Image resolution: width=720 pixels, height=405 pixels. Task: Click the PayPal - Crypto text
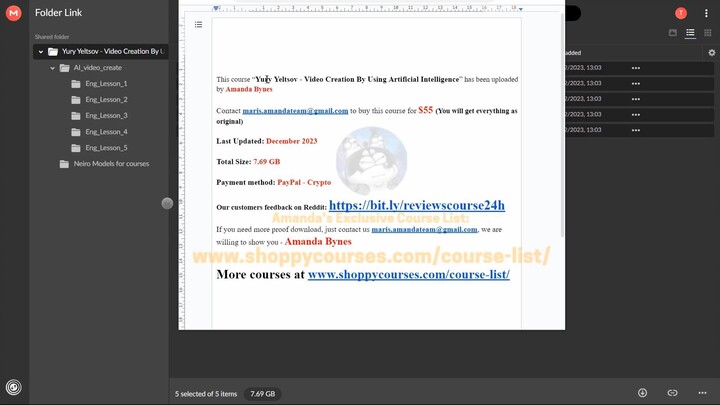[x=304, y=182]
